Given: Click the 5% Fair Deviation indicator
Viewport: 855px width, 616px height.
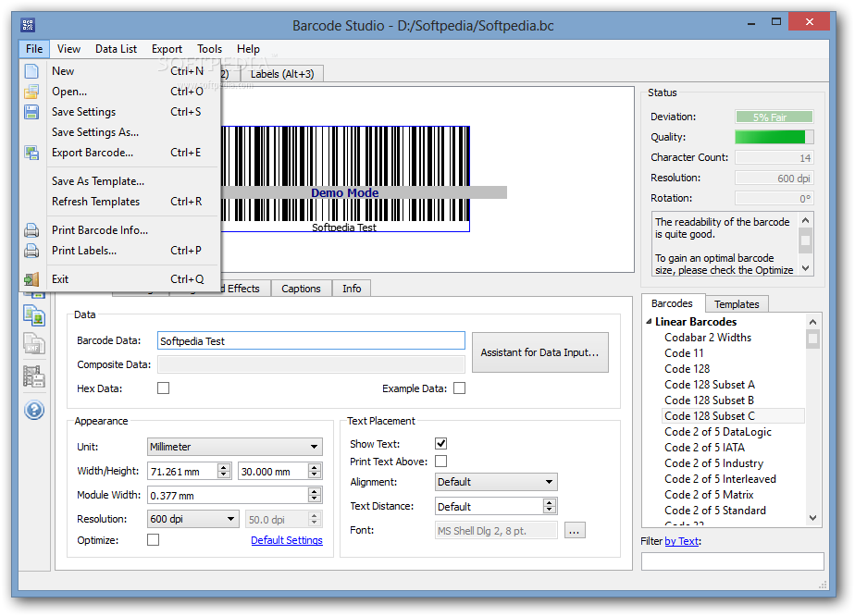Looking at the screenshot, I should click(x=774, y=117).
